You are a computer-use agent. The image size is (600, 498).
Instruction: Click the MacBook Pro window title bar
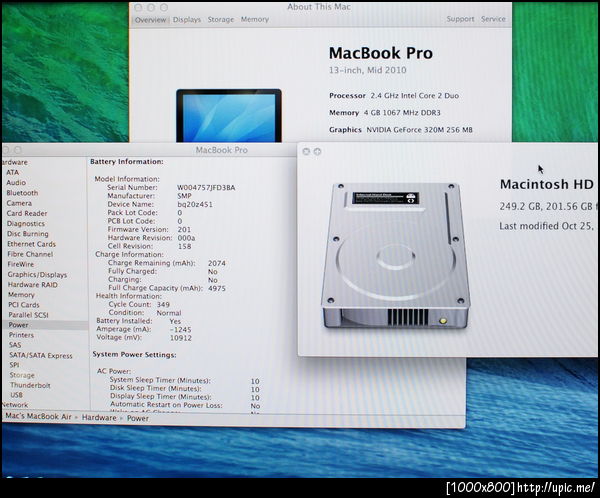(222, 150)
